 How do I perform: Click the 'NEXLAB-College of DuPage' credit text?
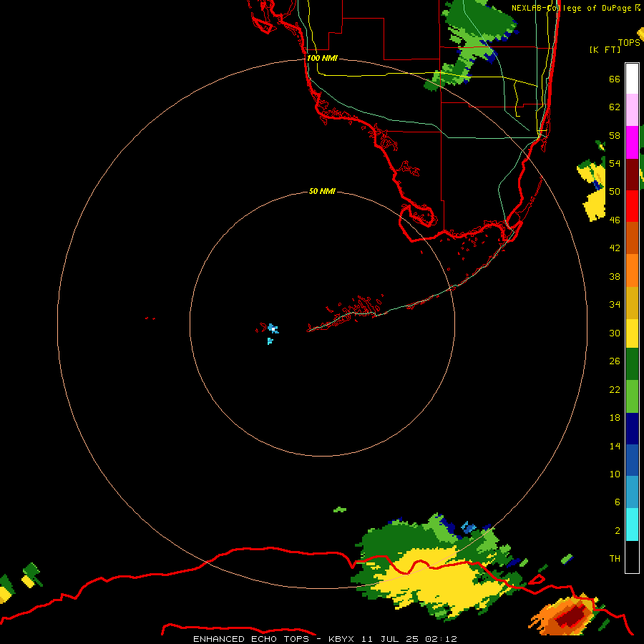pyautogui.click(x=571, y=8)
